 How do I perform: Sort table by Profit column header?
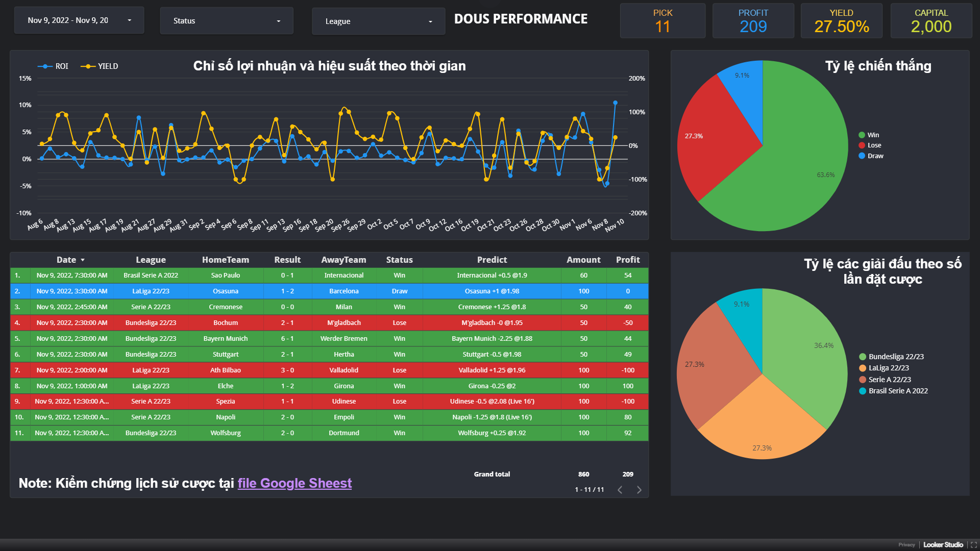click(x=627, y=260)
